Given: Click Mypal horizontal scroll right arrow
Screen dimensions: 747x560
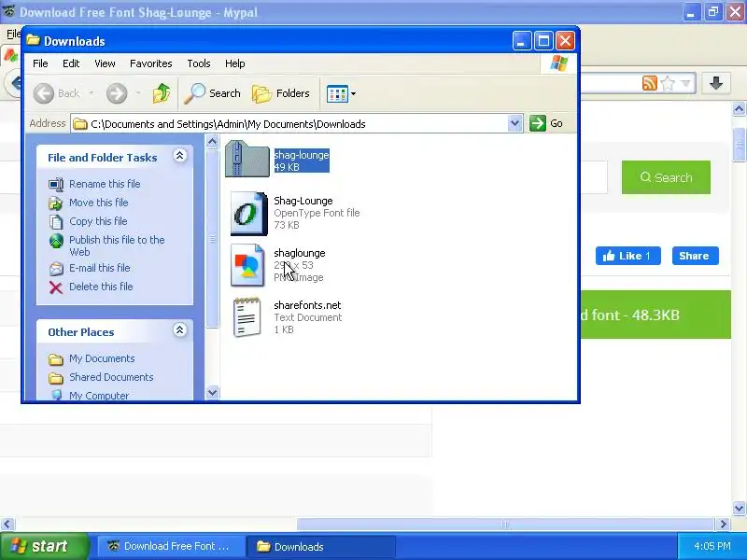Looking at the screenshot, I should tap(724, 525).
